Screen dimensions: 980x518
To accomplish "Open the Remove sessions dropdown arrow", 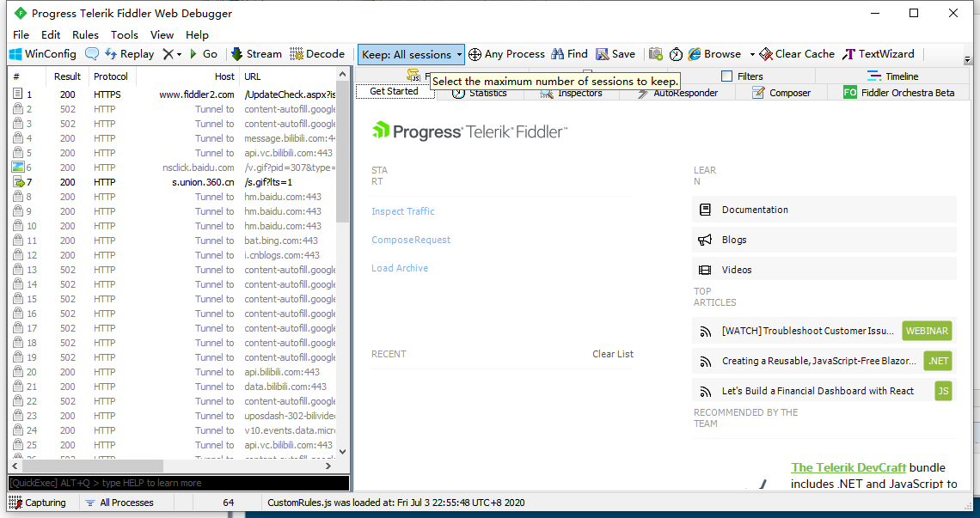I will tap(180, 54).
